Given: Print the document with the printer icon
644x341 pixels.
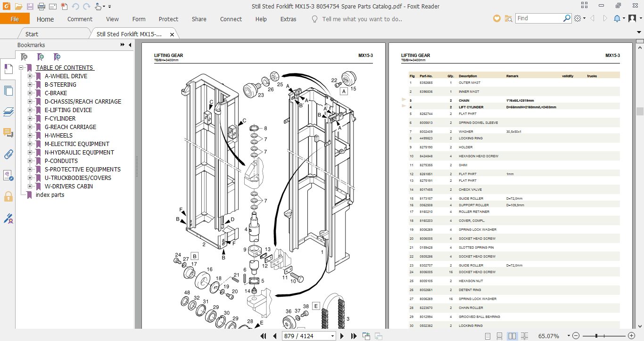Looking at the screenshot, I should coord(41,7).
